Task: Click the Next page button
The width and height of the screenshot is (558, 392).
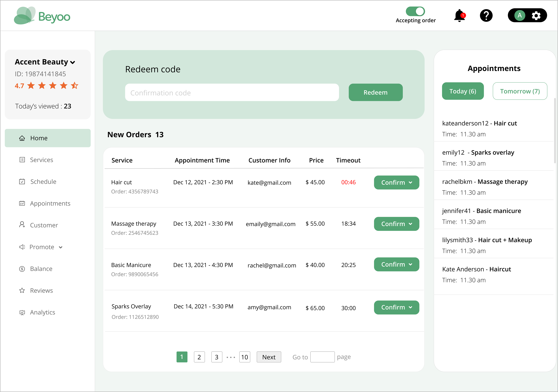Action: (x=269, y=357)
